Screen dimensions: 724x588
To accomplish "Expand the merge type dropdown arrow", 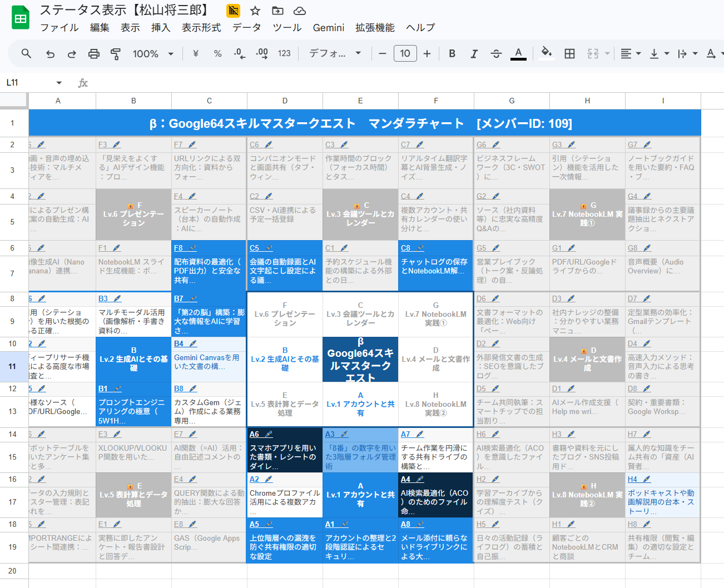I will [x=607, y=53].
